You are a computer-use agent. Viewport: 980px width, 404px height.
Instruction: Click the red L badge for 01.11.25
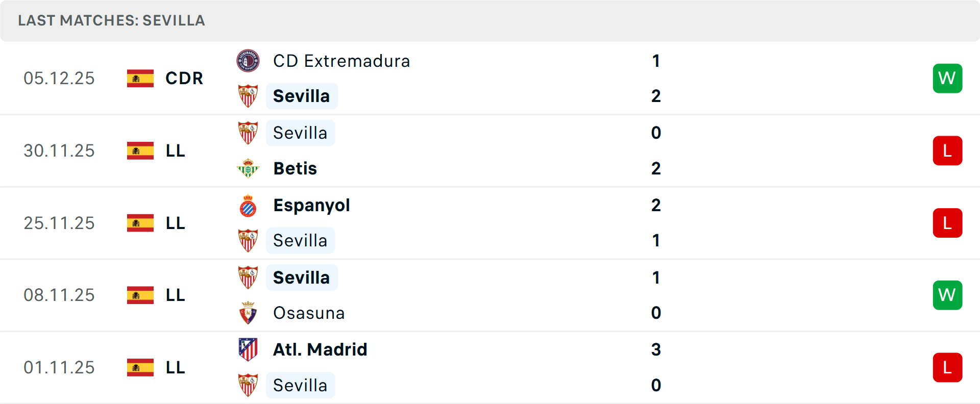947,368
